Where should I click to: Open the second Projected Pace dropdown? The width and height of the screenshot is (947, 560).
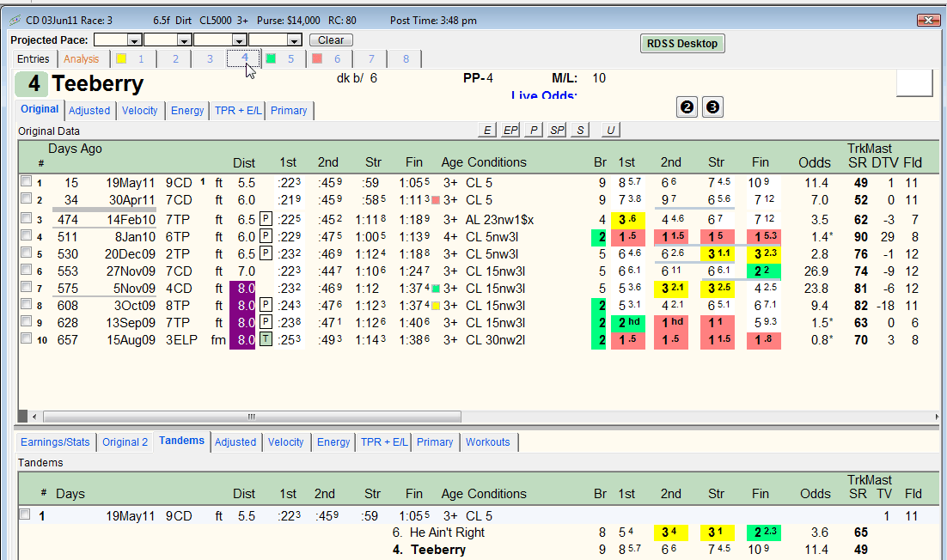[x=184, y=40]
